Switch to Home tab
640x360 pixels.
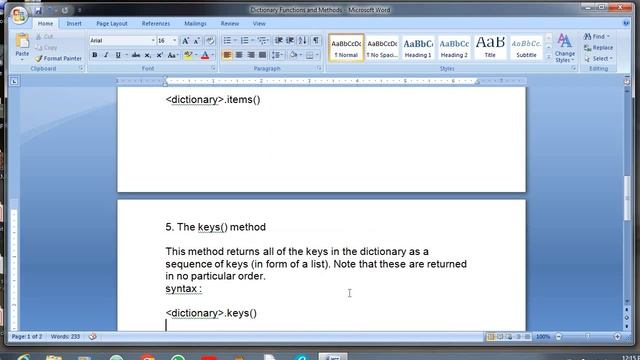[x=45, y=24]
